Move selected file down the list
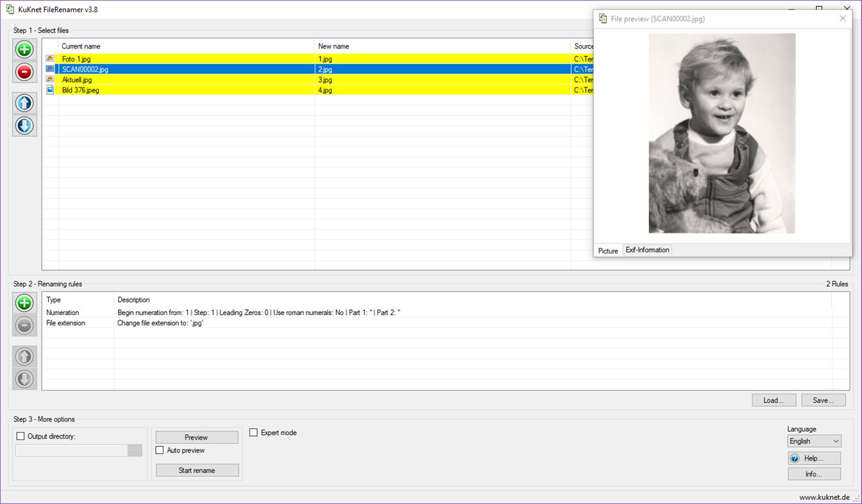 point(24,126)
